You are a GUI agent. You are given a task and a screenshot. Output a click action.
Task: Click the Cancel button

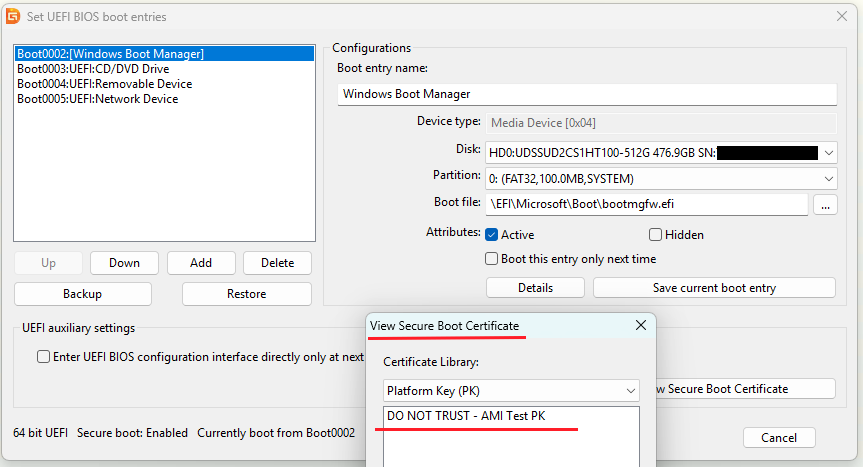[x=779, y=438]
